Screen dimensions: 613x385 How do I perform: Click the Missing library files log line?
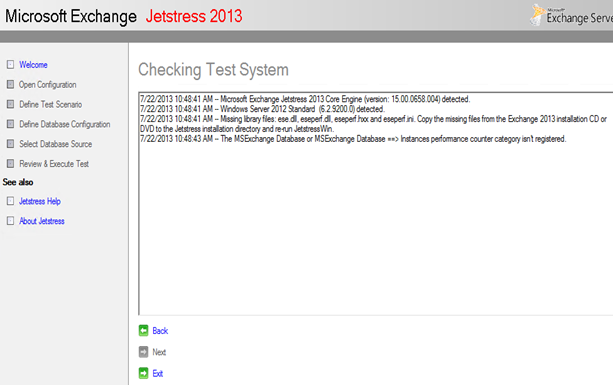(374, 124)
